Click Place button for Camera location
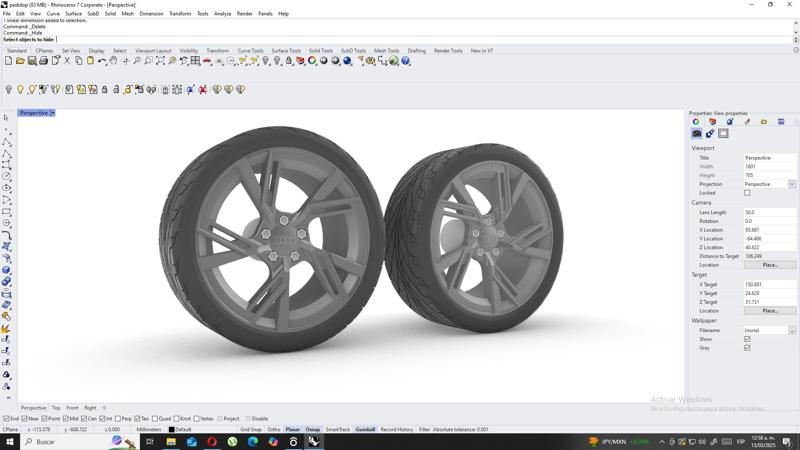The image size is (800, 450). tap(770, 265)
